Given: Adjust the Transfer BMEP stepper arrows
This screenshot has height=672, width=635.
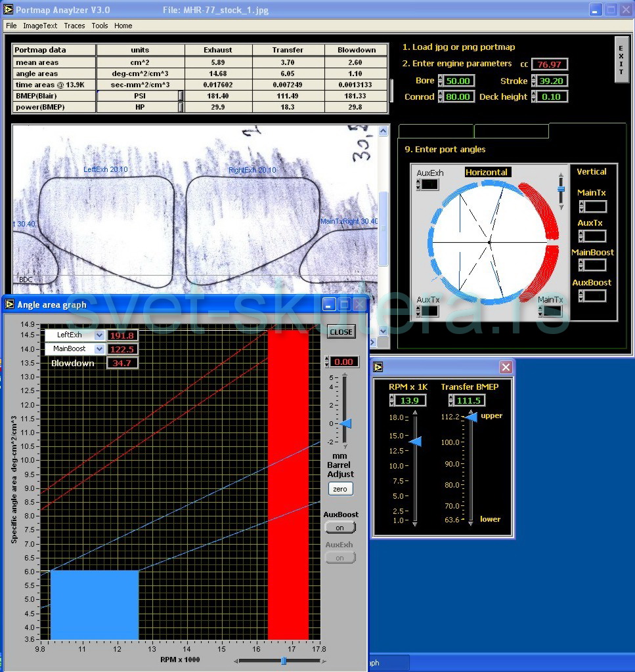Looking at the screenshot, I should pos(451,401).
